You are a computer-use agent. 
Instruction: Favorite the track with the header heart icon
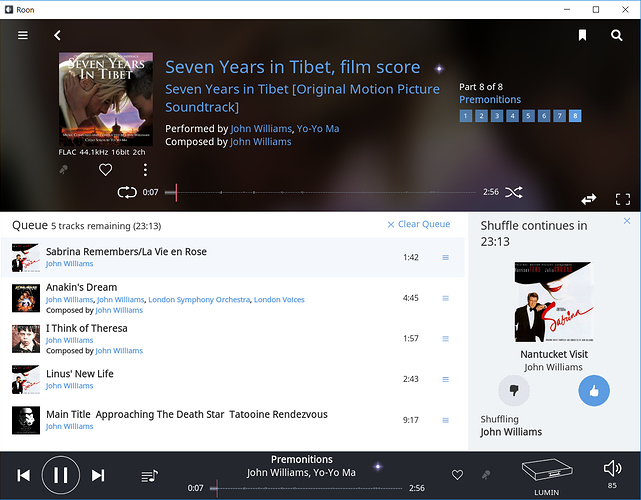click(105, 169)
